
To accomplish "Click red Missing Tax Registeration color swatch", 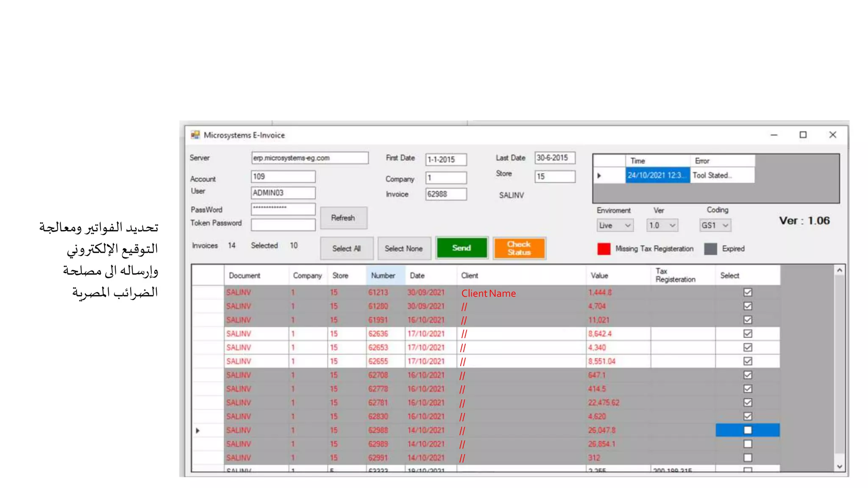I will click(604, 249).
